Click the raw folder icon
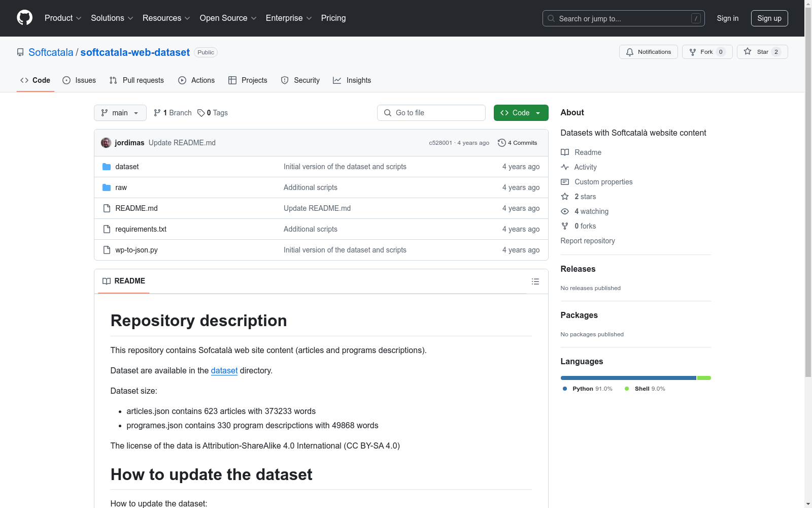This screenshot has height=508, width=812. 107,187
